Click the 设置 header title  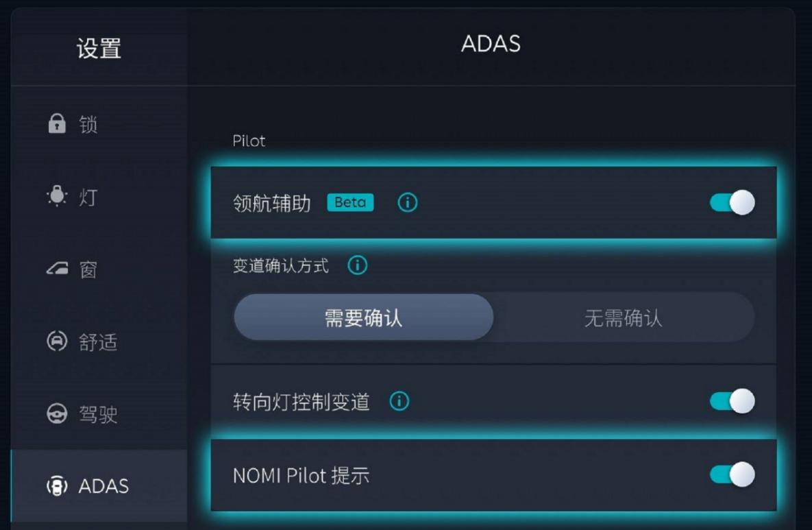tap(99, 49)
